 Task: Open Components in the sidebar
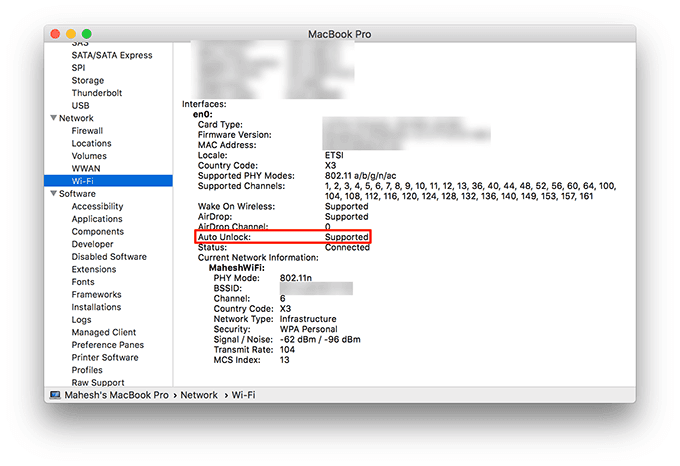coord(98,231)
